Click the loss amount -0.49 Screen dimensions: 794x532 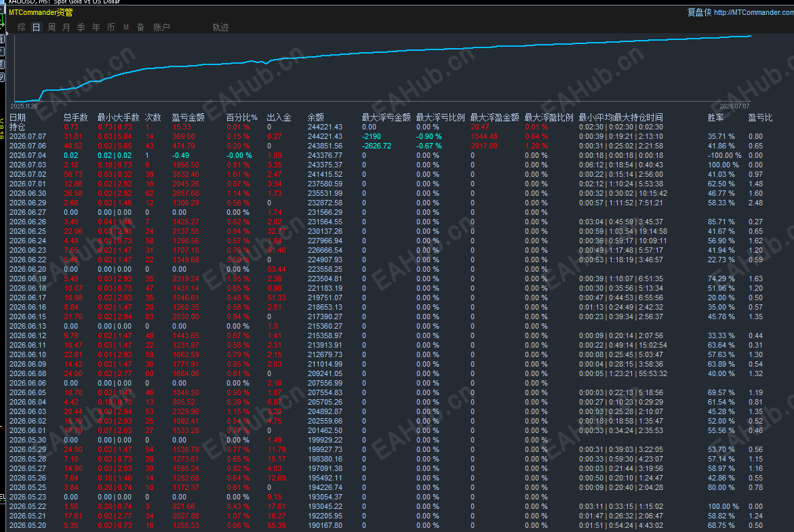tap(180, 155)
